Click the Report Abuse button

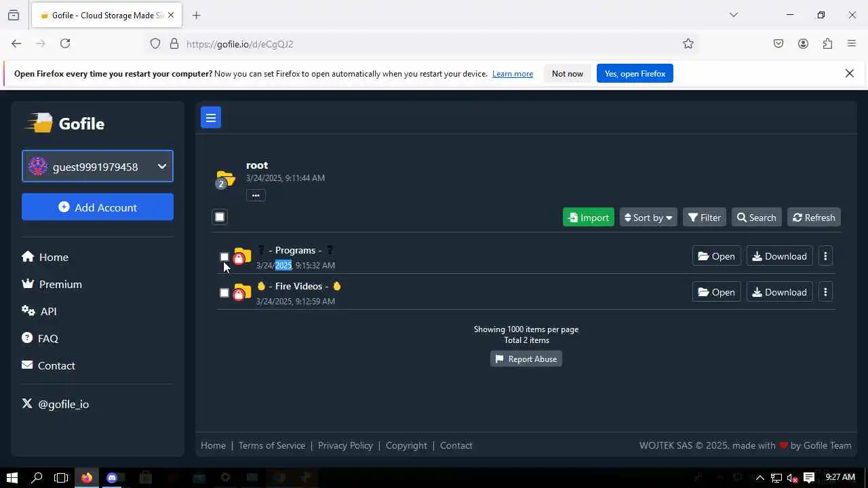click(526, 359)
